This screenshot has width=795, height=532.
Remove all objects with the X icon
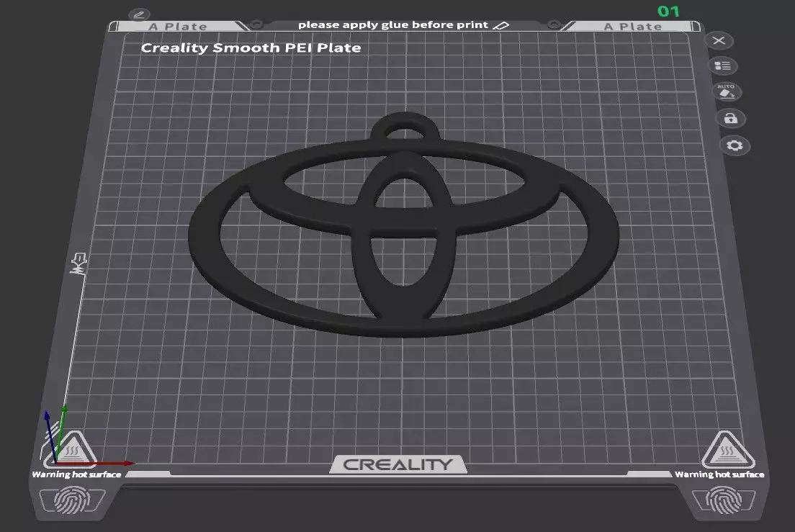719,40
